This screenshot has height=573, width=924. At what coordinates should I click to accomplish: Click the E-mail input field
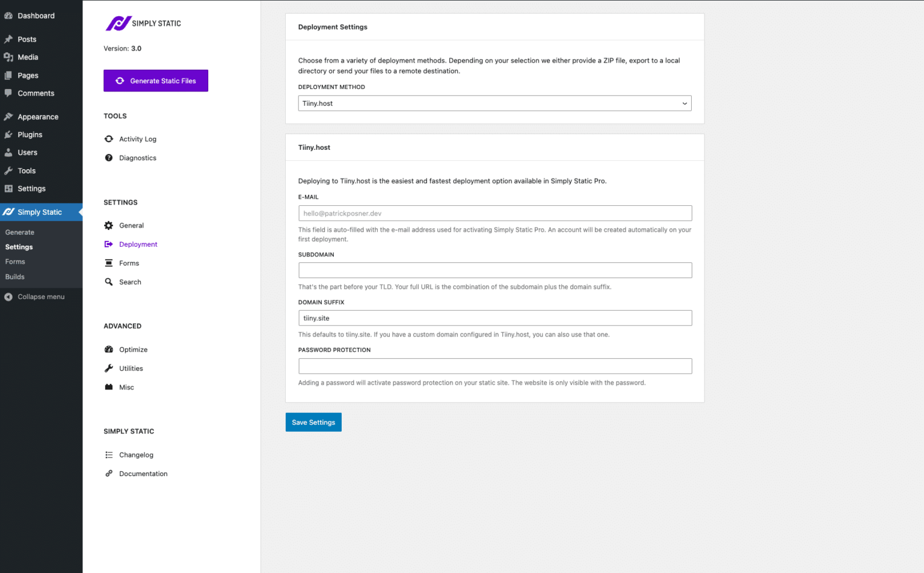[x=495, y=214]
